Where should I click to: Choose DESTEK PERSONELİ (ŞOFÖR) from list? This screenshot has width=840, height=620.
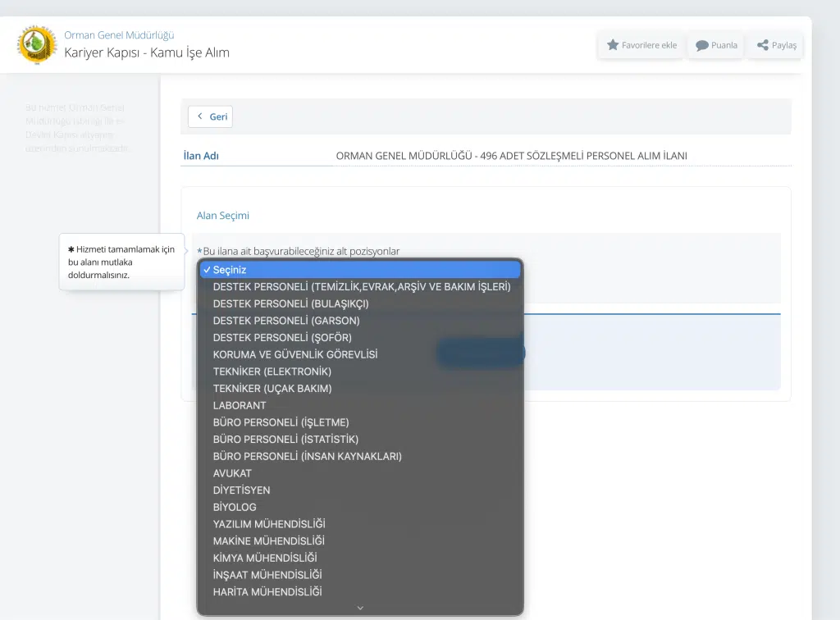click(282, 338)
